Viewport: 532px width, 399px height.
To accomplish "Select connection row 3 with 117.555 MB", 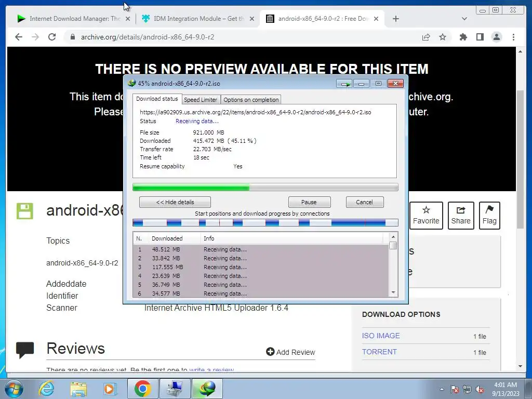I will [261, 267].
